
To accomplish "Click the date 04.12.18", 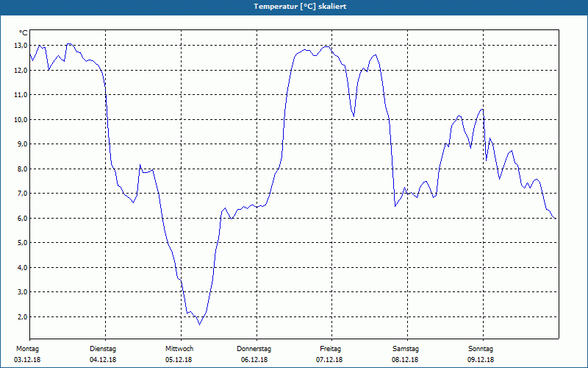I will point(103,360).
